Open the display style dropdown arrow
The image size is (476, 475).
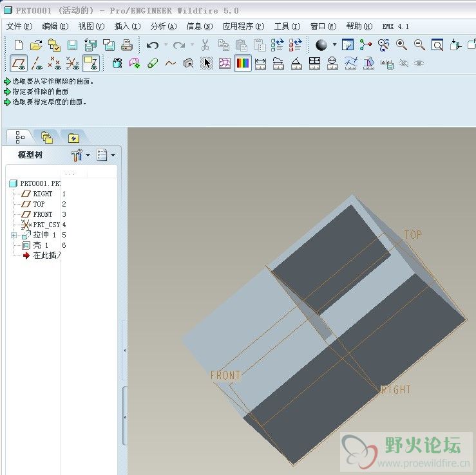(x=334, y=44)
